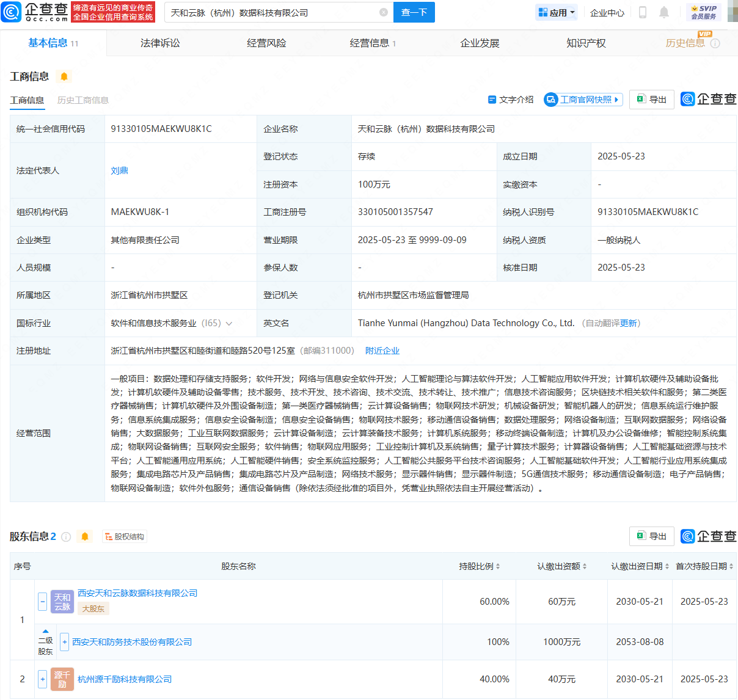Open 西安天和云脉数据科技有限公司 link

(x=137, y=593)
